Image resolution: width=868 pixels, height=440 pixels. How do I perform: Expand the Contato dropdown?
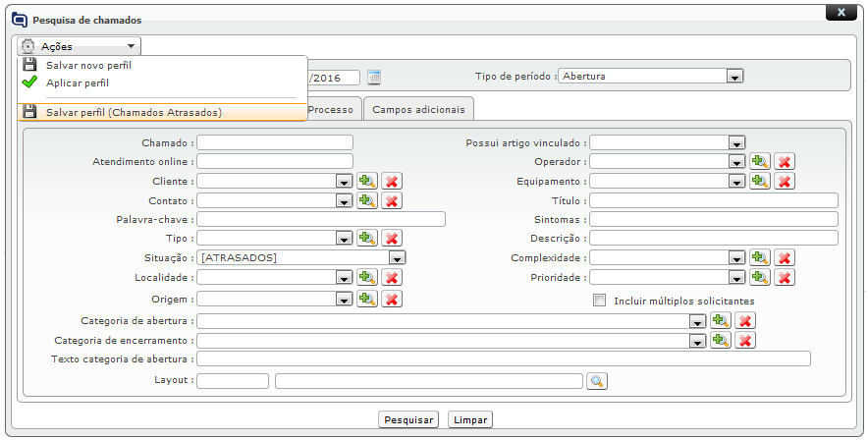click(x=345, y=201)
